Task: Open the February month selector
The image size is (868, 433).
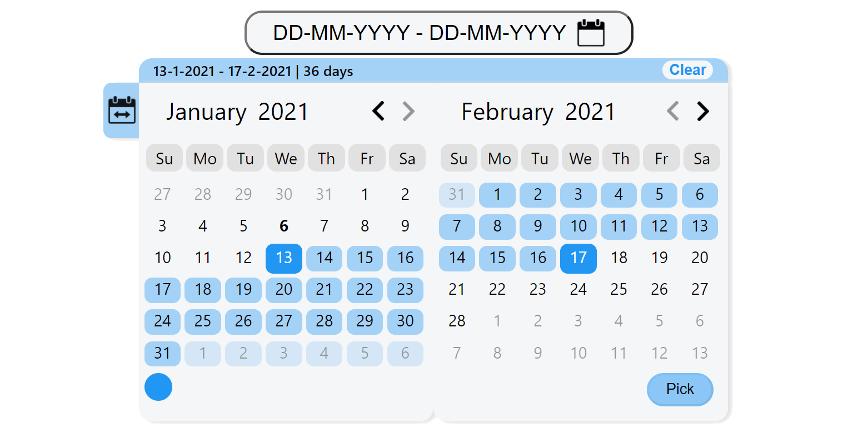Action: pos(507,112)
